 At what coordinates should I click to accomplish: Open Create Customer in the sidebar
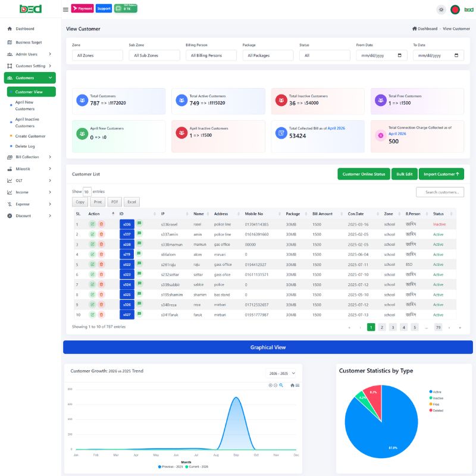coord(30,136)
